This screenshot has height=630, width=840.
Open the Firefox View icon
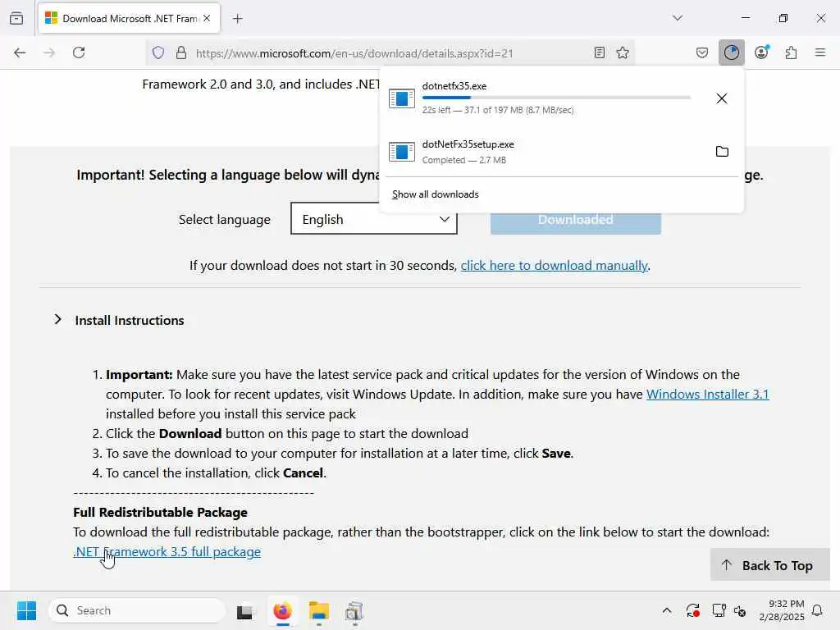coord(16,18)
